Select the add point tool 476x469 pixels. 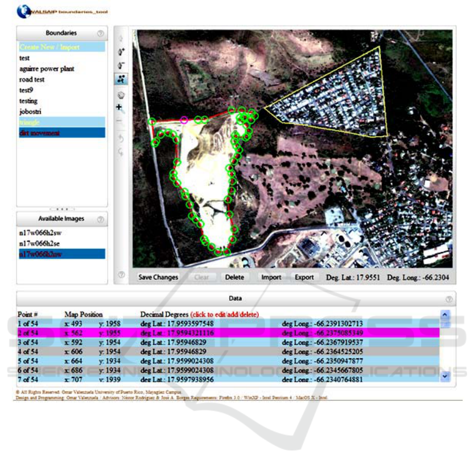(x=121, y=52)
